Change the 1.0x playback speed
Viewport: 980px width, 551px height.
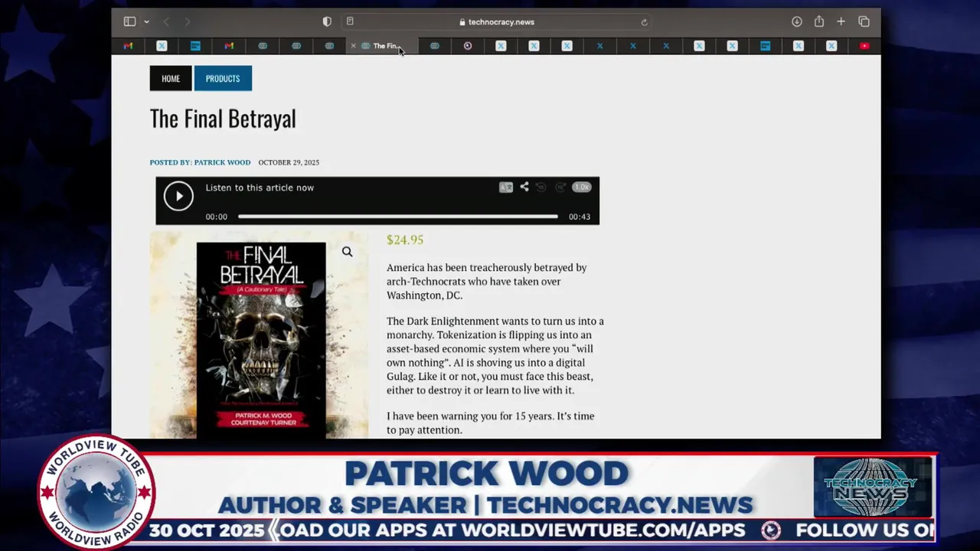582,187
